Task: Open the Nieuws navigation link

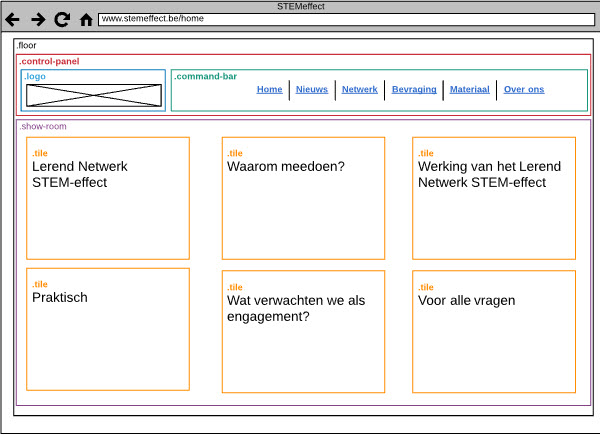Action: click(311, 90)
